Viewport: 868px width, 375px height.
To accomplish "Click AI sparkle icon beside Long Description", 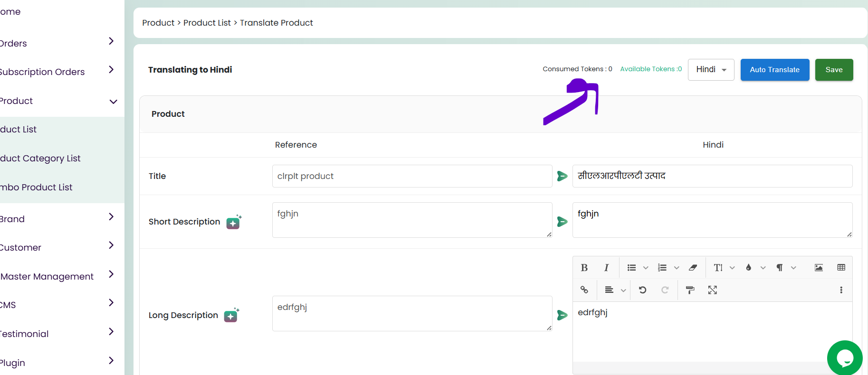I will click(232, 315).
